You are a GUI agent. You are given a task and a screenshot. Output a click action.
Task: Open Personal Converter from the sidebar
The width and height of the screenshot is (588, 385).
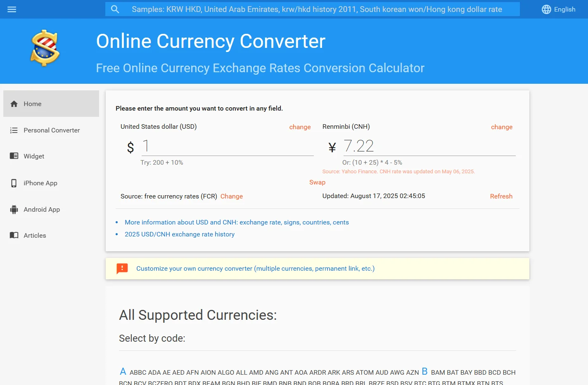pos(51,130)
